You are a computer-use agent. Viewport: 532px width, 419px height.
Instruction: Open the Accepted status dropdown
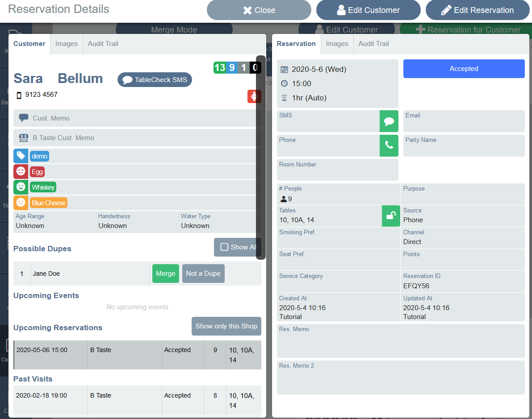464,69
